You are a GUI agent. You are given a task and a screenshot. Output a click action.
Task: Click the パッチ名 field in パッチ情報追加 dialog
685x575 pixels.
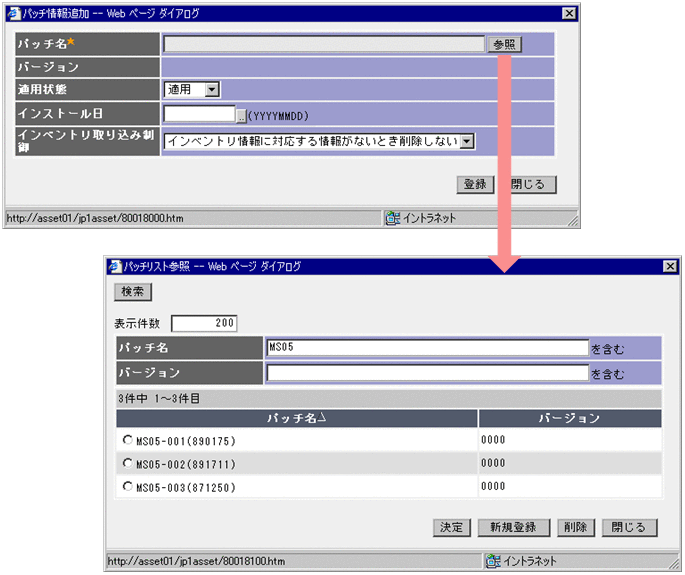324,44
